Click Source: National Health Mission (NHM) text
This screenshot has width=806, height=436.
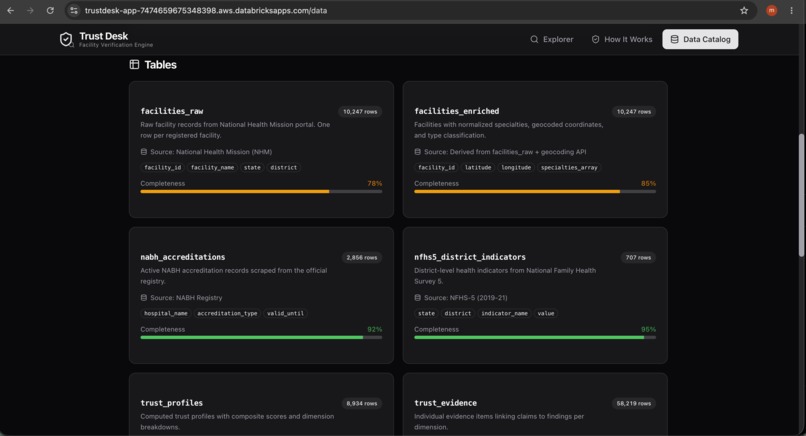coord(211,152)
